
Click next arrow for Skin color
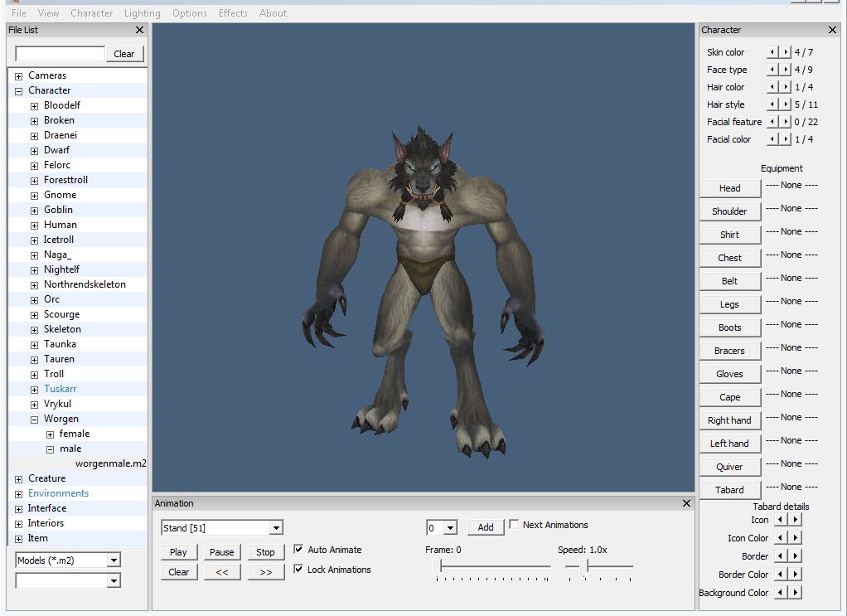[x=786, y=52]
